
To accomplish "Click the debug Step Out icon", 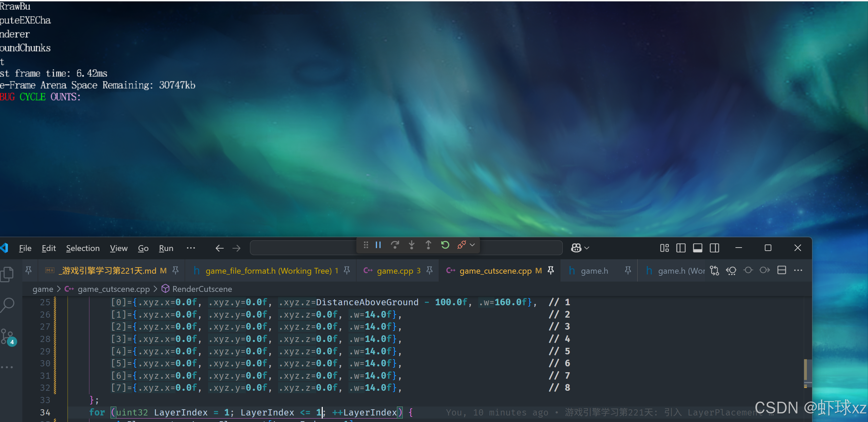I will (x=428, y=245).
